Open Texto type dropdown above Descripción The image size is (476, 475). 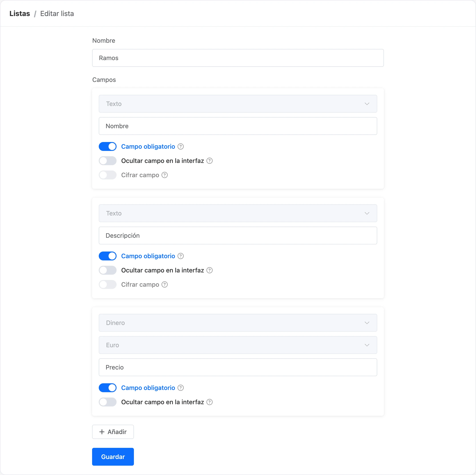[x=238, y=213]
